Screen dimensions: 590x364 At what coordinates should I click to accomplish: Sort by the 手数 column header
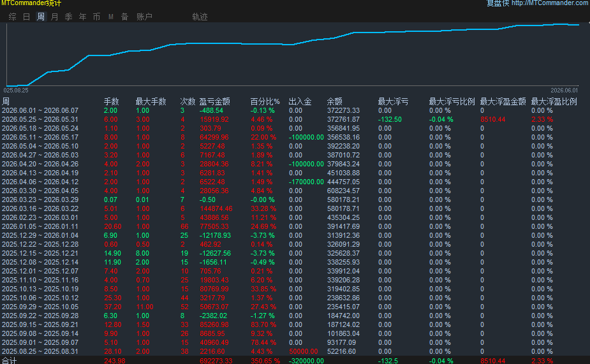[112, 101]
